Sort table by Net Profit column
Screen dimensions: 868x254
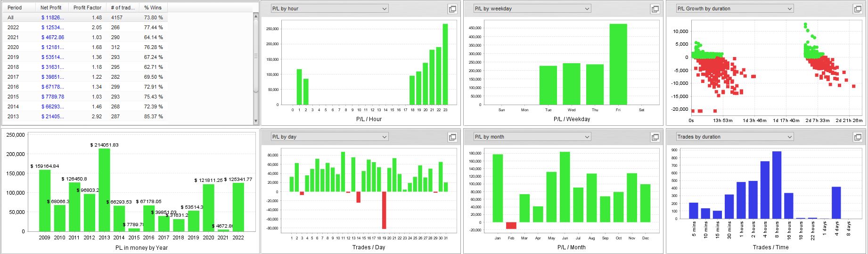pos(52,8)
